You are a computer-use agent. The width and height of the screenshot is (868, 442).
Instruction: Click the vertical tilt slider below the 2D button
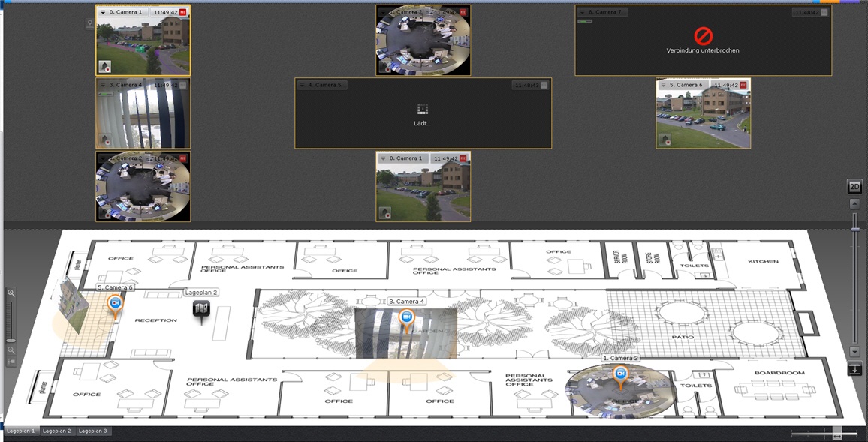pyautogui.click(x=855, y=228)
